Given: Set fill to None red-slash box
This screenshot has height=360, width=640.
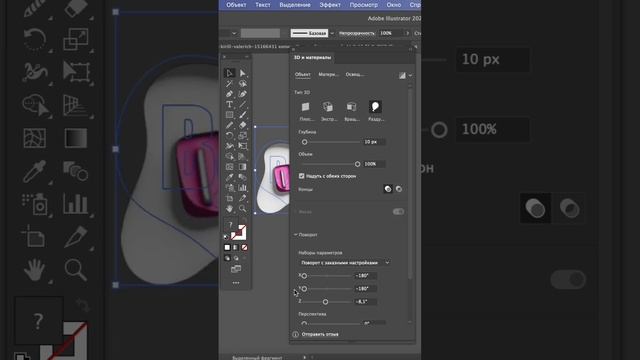Looking at the screenshot, I should click(244, 247).
